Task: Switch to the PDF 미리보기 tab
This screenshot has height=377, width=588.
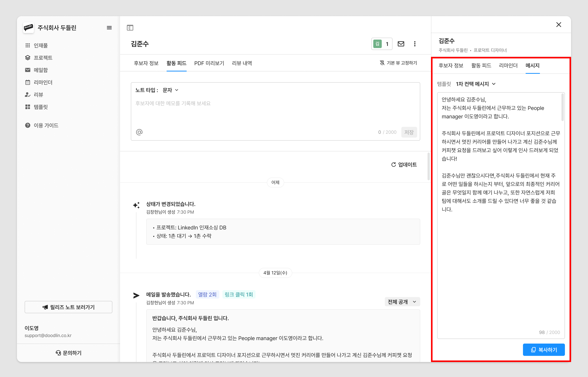Action: click(209, 63)
